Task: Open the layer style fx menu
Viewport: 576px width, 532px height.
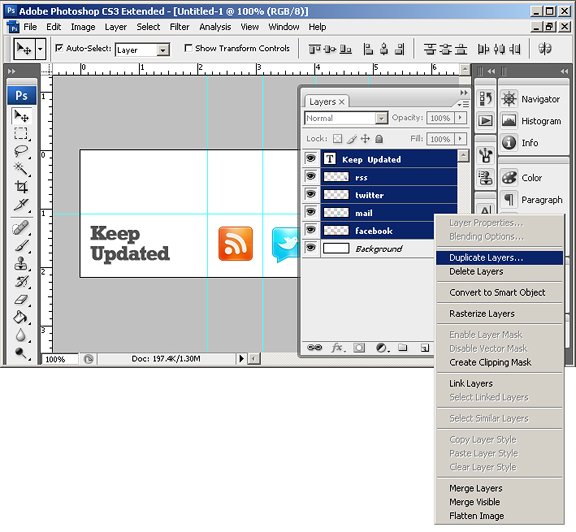Action: tap(337, 348)
